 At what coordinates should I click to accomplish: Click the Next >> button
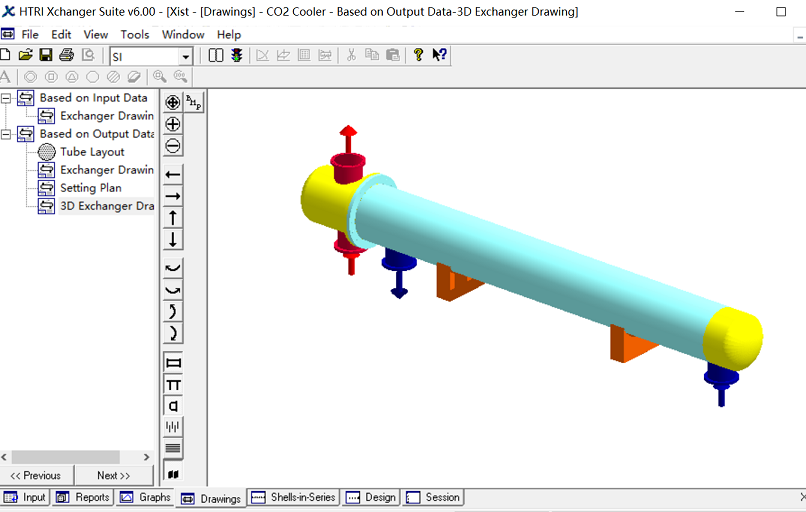pos(114,476)
